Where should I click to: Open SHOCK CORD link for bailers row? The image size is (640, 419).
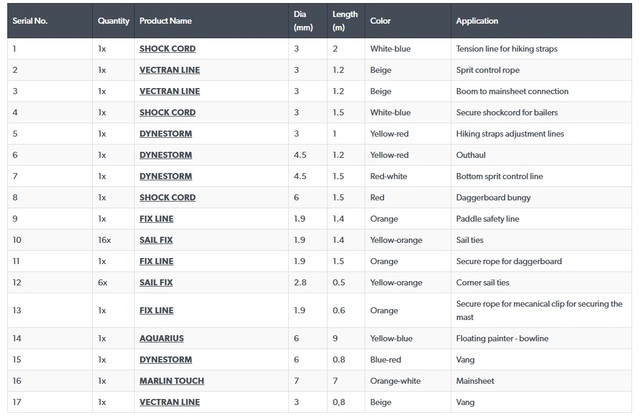pyautogui.click(x=167, y=112)
